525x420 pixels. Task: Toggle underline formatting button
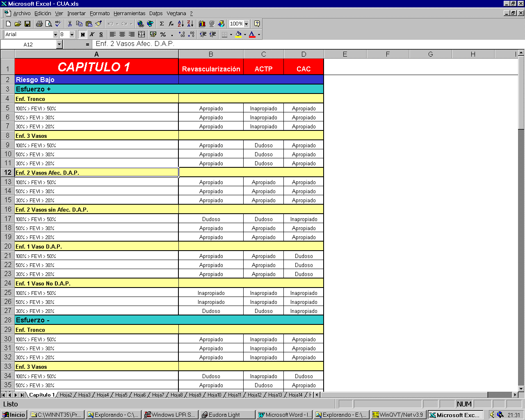coord(101,34)
